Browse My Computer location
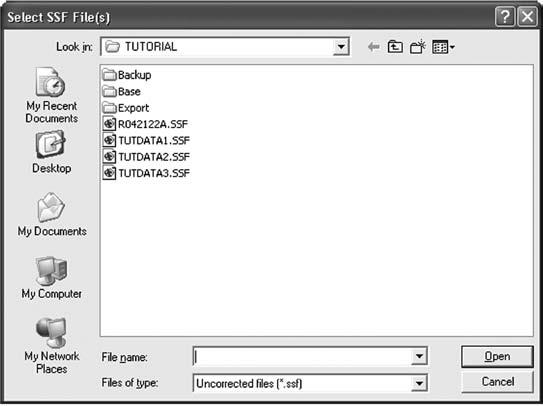This screenshot has width=543, height=406. [x=52, y=277]
